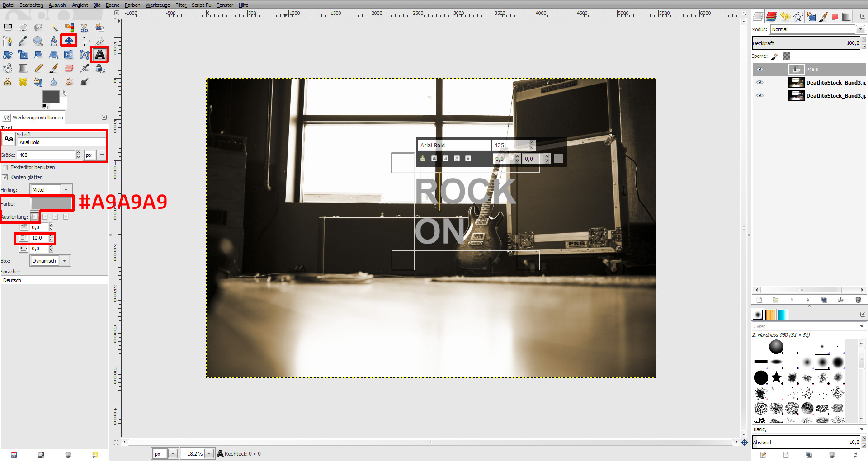Activate the Eraser tool

click(x=69, y=68)
